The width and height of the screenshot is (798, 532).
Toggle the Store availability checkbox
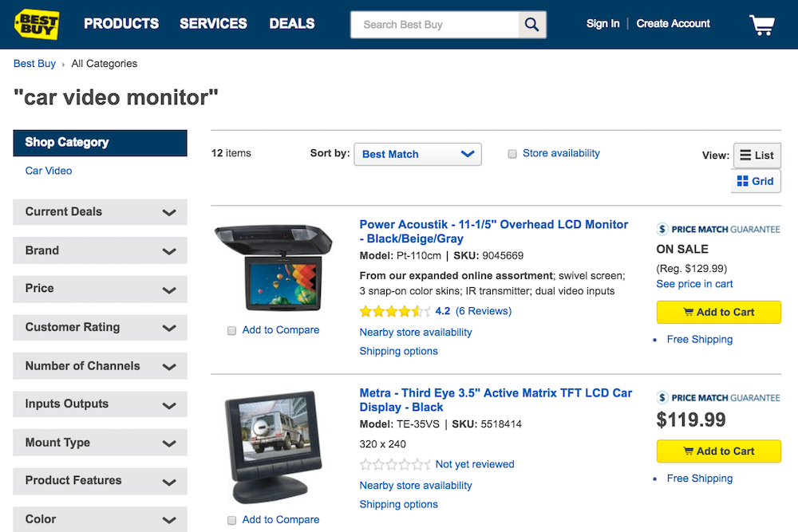[512, 154]
